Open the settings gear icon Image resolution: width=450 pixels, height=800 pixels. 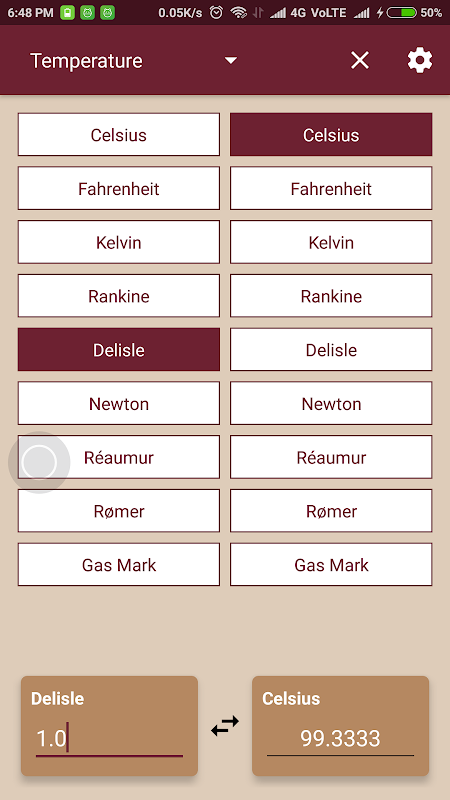click(x=419, y=61)
